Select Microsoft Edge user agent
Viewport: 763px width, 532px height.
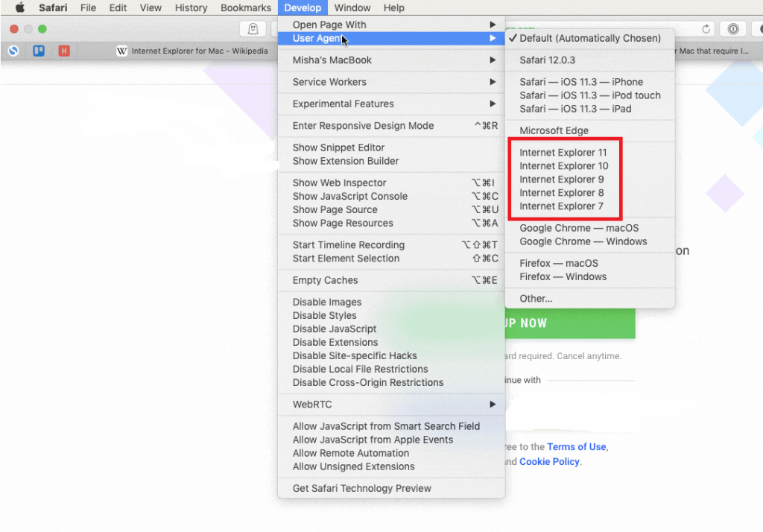[x=590, y=131]
